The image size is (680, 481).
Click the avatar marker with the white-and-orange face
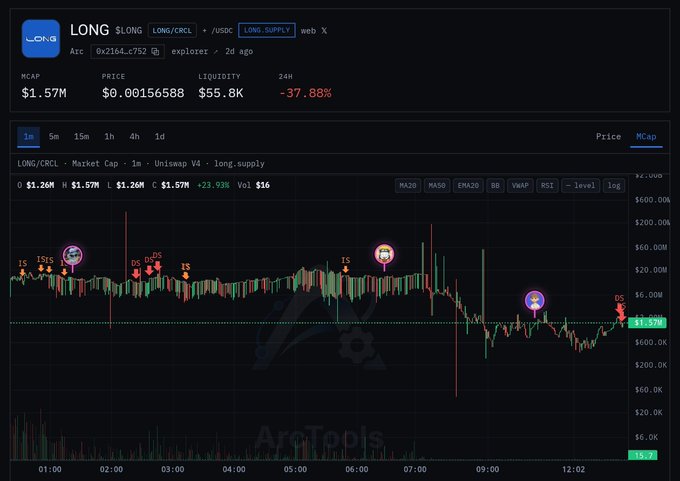point(384,254)
